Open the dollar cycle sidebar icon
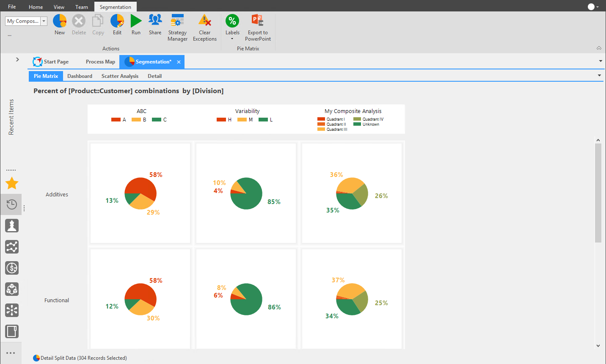Screen dimensions: 606x364 point(12,268)
